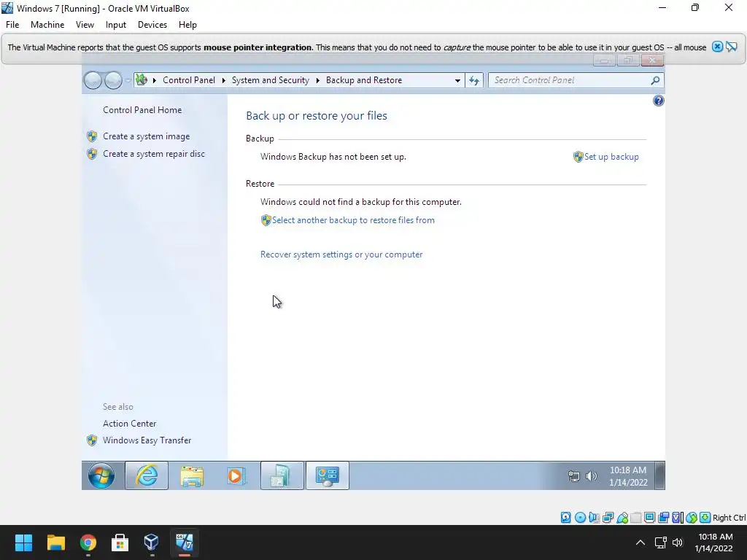Click the System and Security breadcrumb

click(x=271, y=80)
